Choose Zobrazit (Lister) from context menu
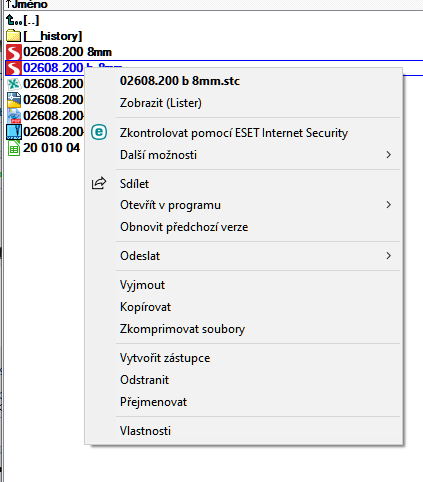Image resolution: width=423 pixels, height=482 pixels. click(x=161, y=103)
